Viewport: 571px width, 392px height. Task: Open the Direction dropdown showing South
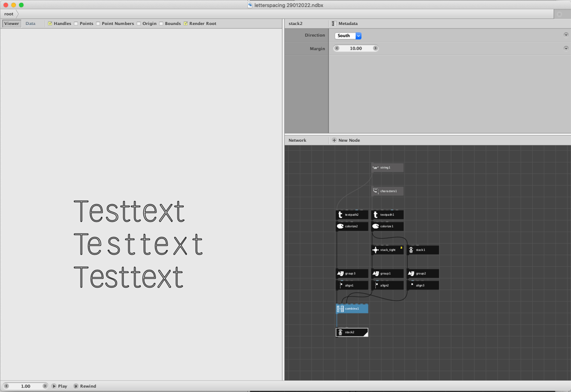(348, 36)
